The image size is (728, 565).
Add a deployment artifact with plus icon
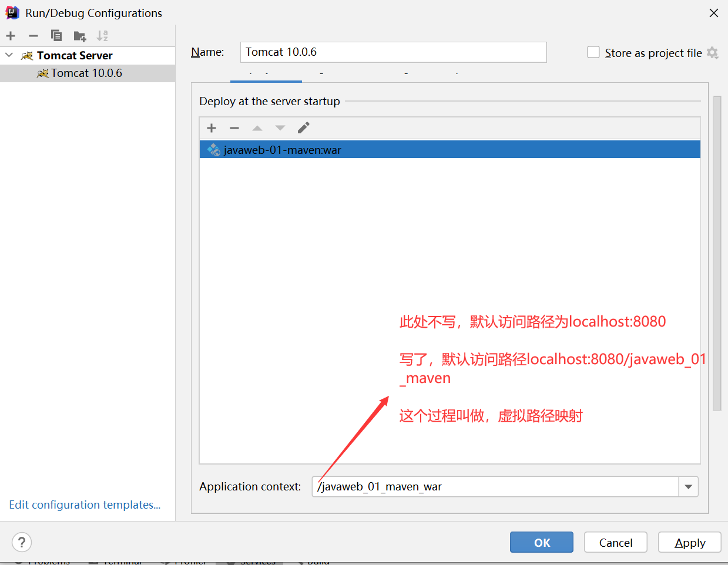212,128
